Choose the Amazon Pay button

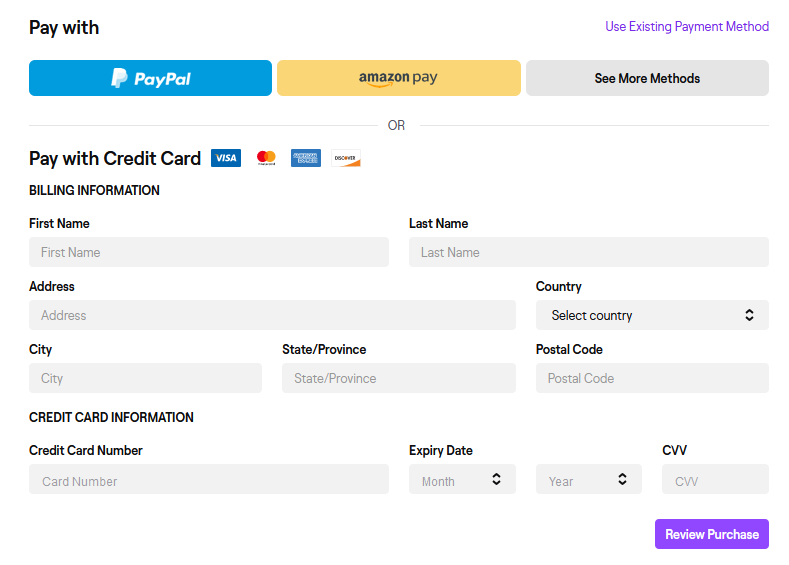tap(399, 78)
